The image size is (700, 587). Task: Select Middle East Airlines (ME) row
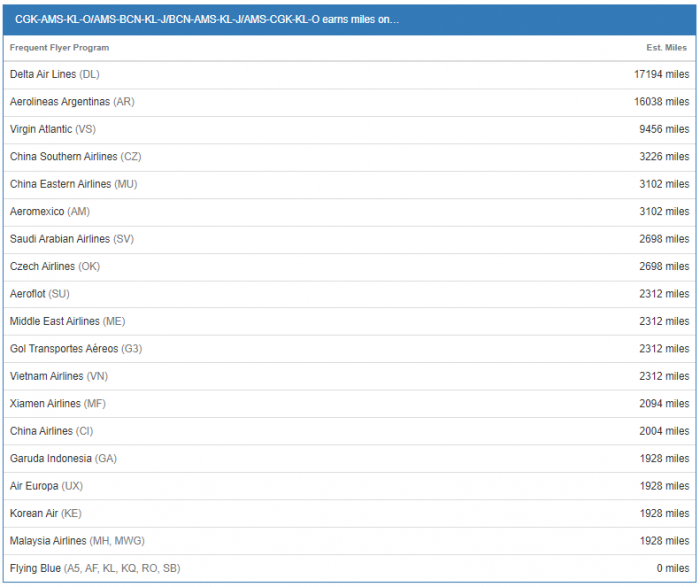point(350,322)
